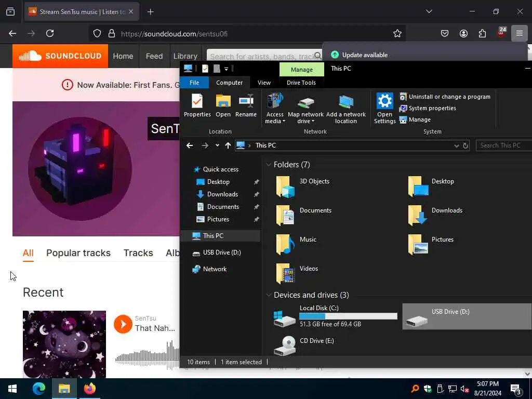
Task: Click the Rename icon in the ribbon
Action: click(246, 105)
